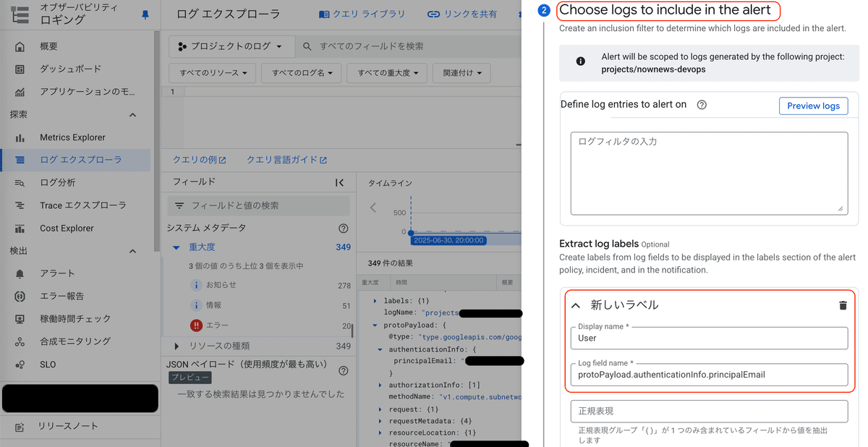Click the Preview logs button

point(813,106)
